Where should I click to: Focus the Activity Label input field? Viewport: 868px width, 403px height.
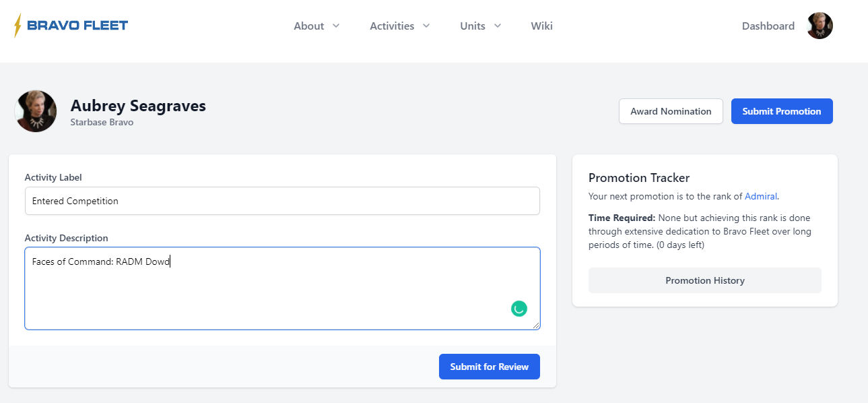click(282, 201)
